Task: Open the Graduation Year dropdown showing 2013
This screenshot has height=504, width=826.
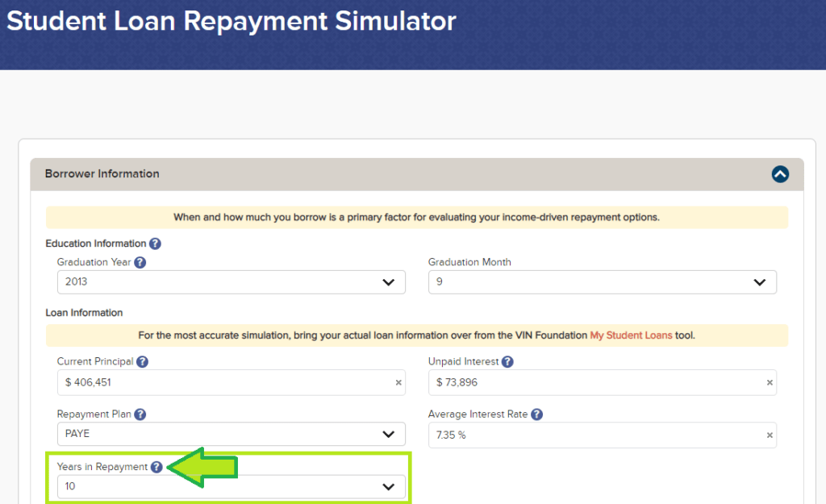Action: click(x=231, y=282)
